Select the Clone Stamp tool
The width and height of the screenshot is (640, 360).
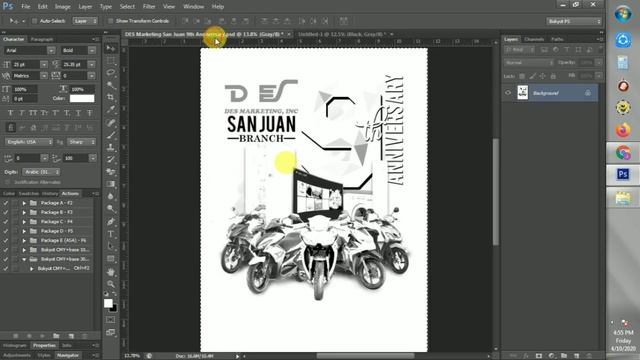click(x=111, y=147)
